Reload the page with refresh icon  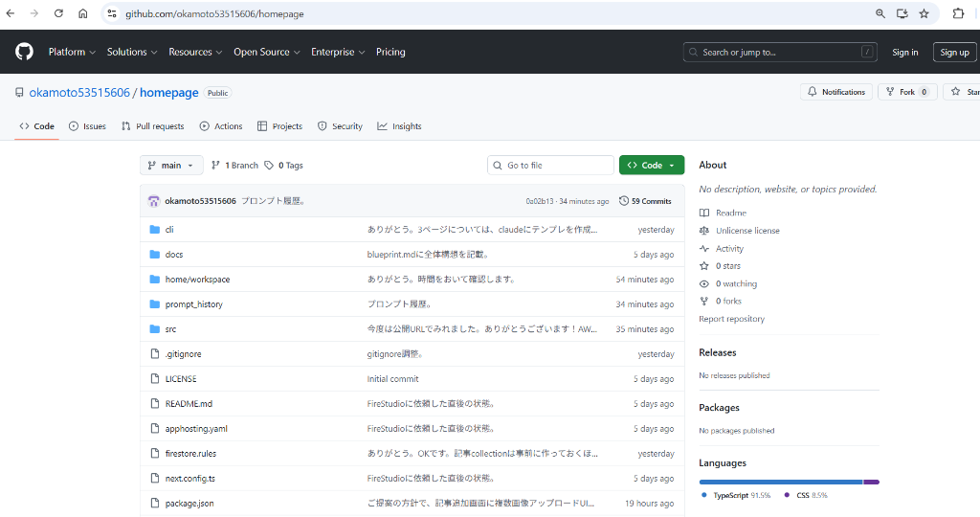58,13
